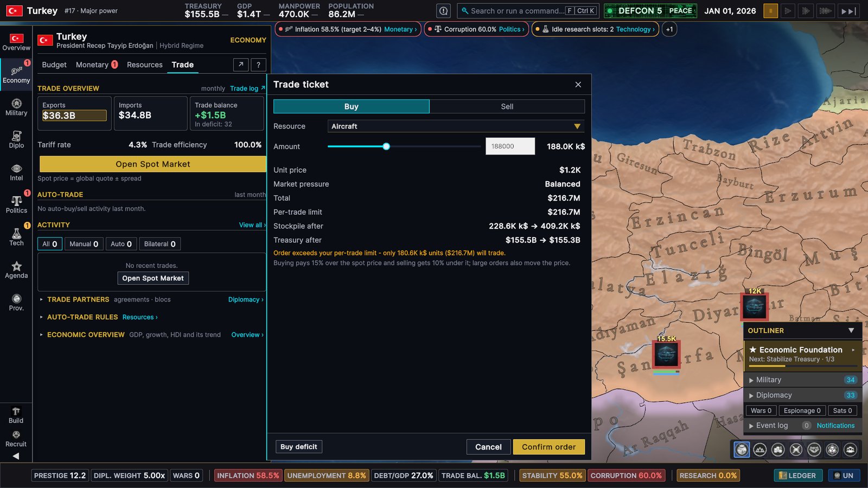
Task: Open the Intel sidebar section
Action: (x=16, y=172)
